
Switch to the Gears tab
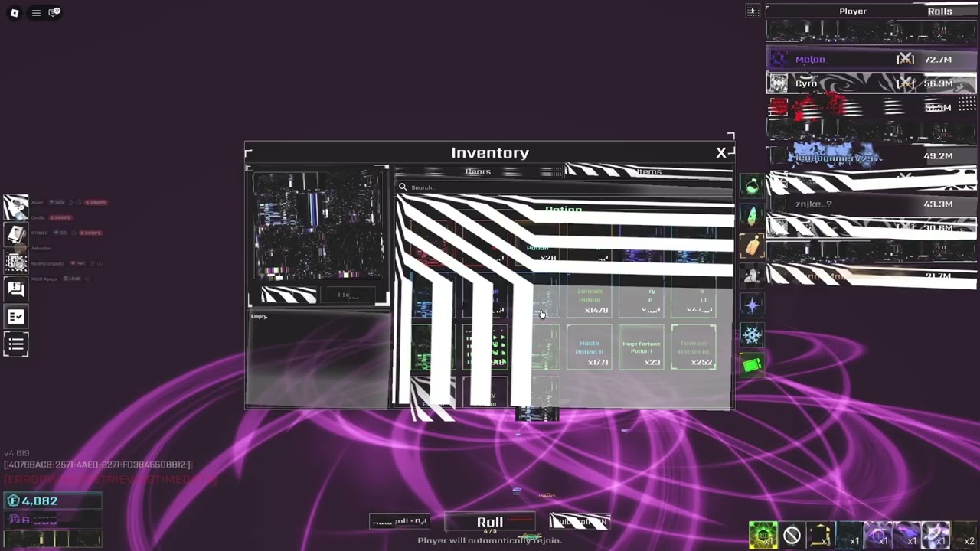[x=478, y=171]
